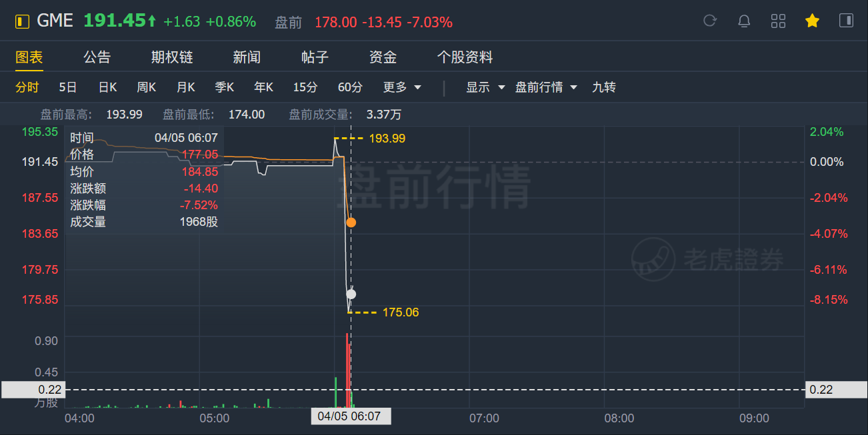Open the 显示 display dropdown
Screen dimensions: 868x435
(x=485, y=87)
